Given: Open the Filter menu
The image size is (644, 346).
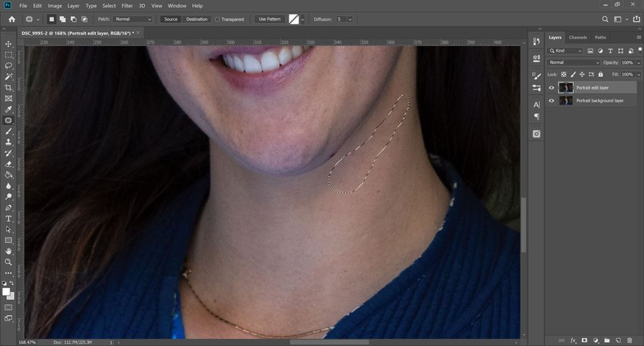Looking at the screenshot, I should pos(127,6).
